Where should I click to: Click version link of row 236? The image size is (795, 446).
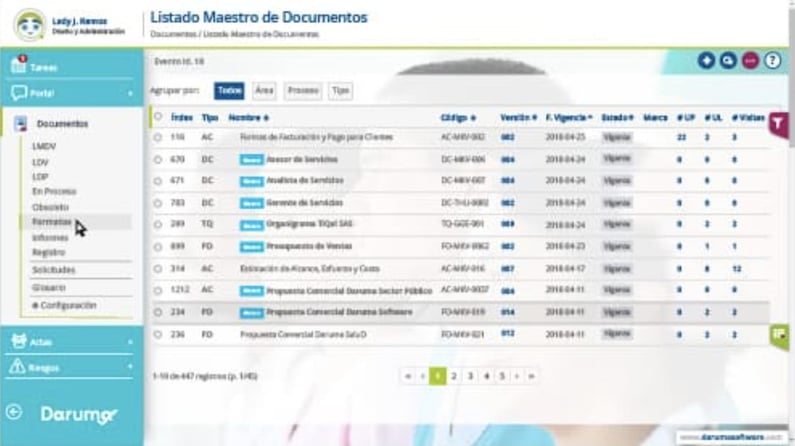pos(508,333)
